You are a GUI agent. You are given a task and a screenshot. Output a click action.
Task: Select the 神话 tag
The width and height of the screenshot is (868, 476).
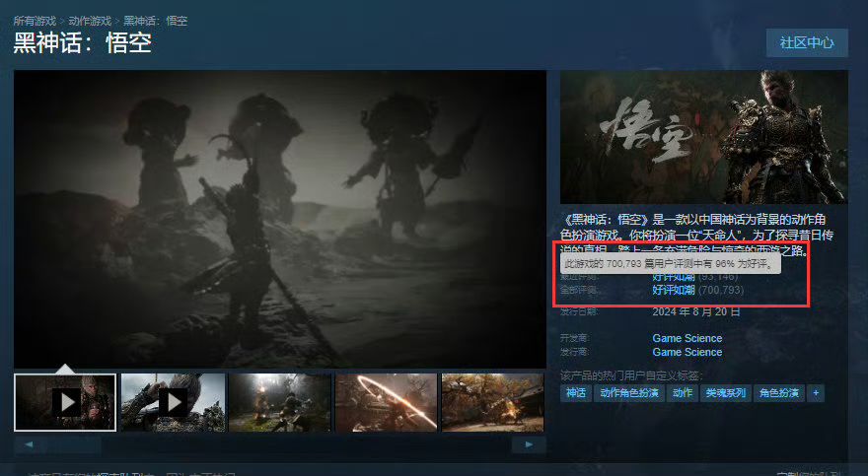pyautogui.click(x=576, y=393)
